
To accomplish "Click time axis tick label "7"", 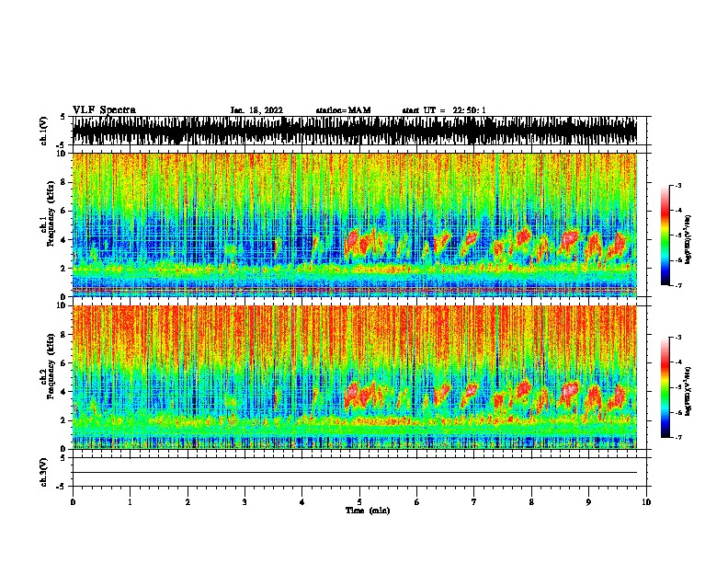I will pos(474,502).
